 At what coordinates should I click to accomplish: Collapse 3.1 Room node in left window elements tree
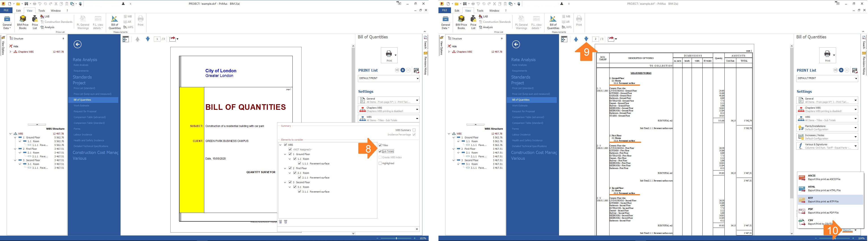290,187
